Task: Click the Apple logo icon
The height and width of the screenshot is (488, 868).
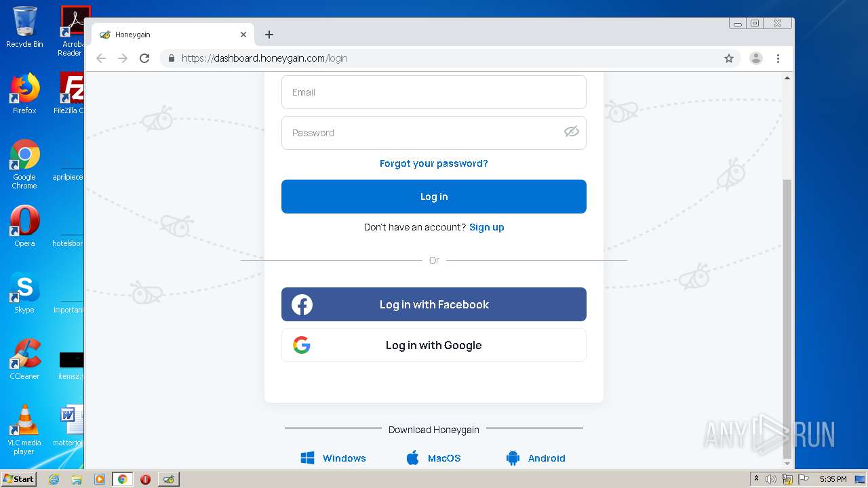Action: pos(412,458)
